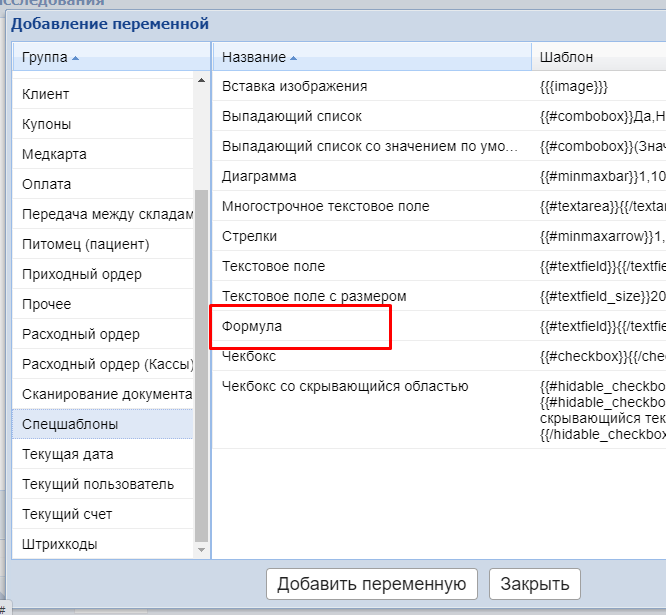Sort by the 'Название' column header
The width and height of the screenshot is (666, 615).
click(x=254, y=58)
